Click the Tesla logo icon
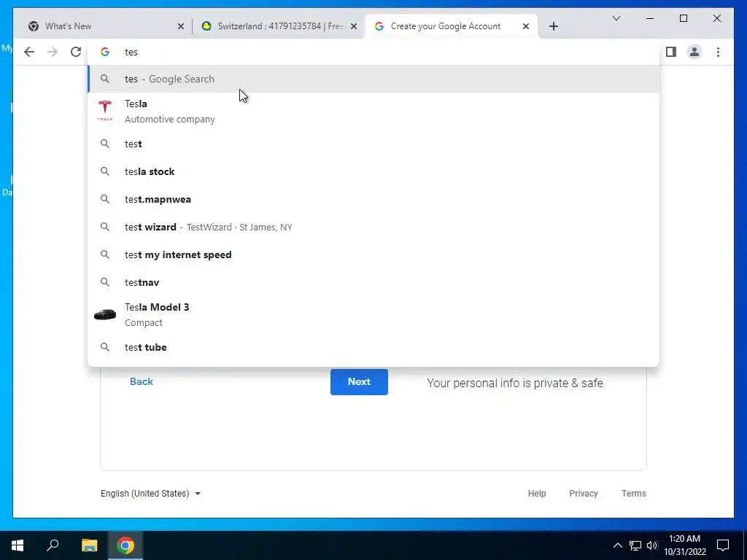The height and width of the screenshot is (560, 747). pyautogui.click(x=105, y=111)
